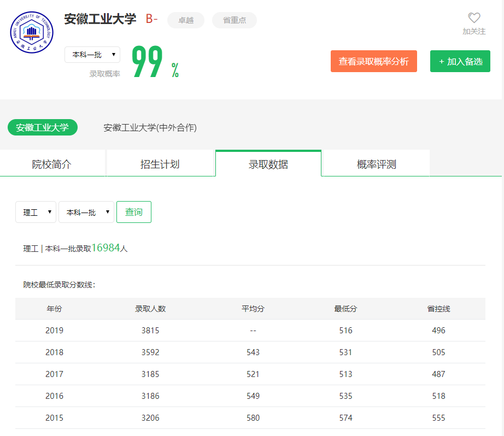Click the 516 minimum score cell
504x436 pixels.
[345, 331]
